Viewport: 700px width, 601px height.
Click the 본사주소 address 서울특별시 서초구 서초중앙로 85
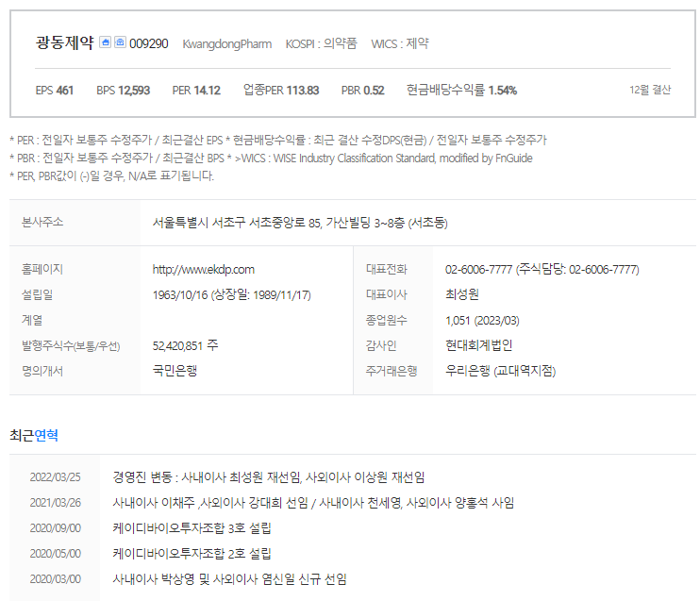300,223
